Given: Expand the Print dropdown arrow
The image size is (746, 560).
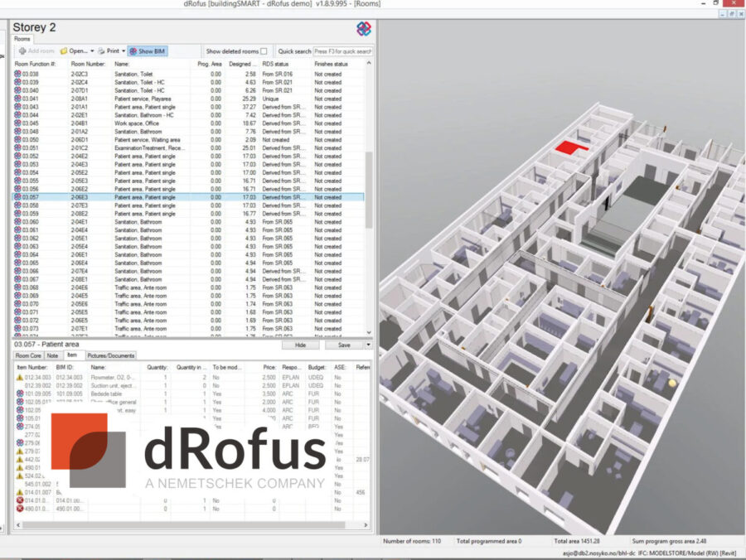Looking at the screenshot, I should [124, 51].
